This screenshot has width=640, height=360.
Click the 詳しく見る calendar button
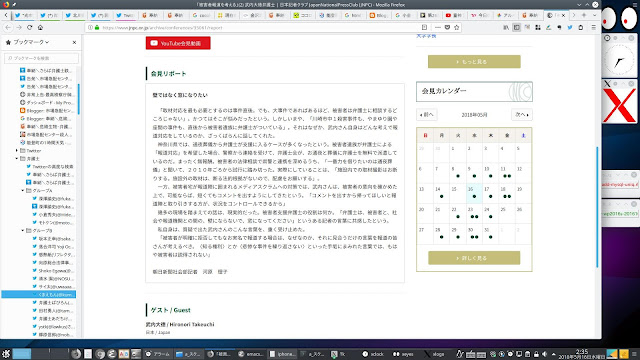point(474,258)
